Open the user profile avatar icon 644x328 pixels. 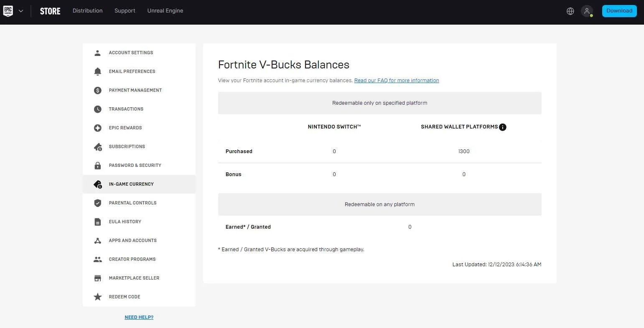[587, 11]
